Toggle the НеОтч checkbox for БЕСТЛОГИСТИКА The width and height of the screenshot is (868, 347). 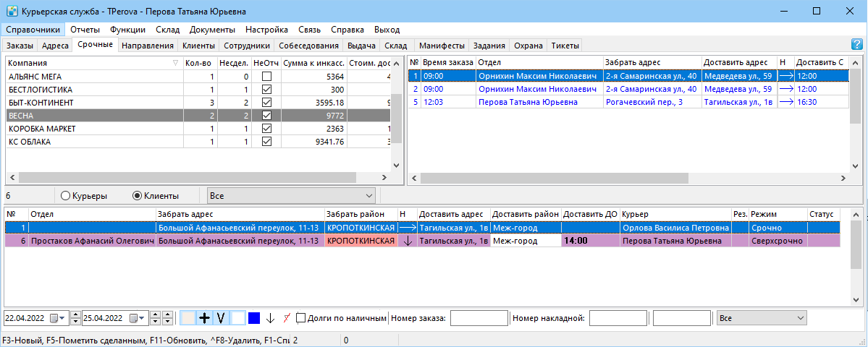pos(267,89)
